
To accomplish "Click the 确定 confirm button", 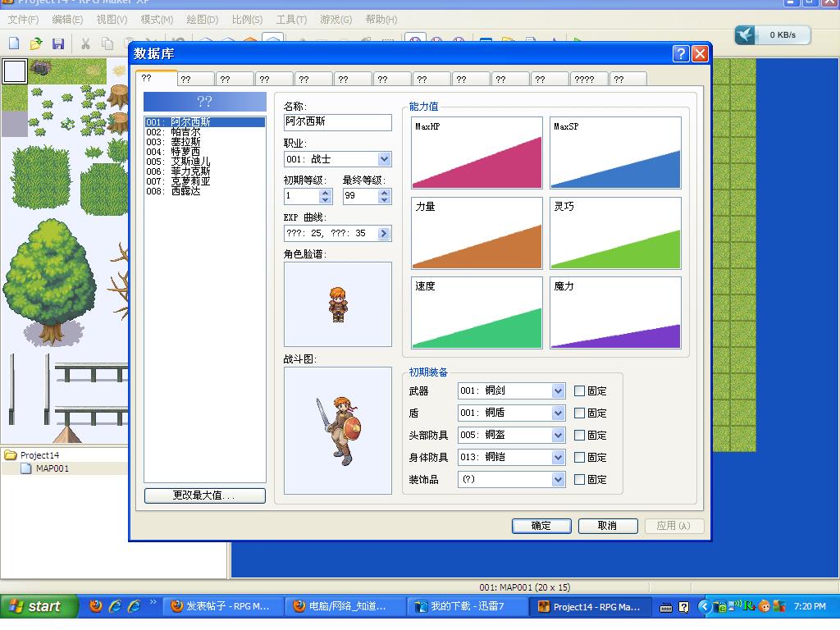I will click(x=541, y=526).
